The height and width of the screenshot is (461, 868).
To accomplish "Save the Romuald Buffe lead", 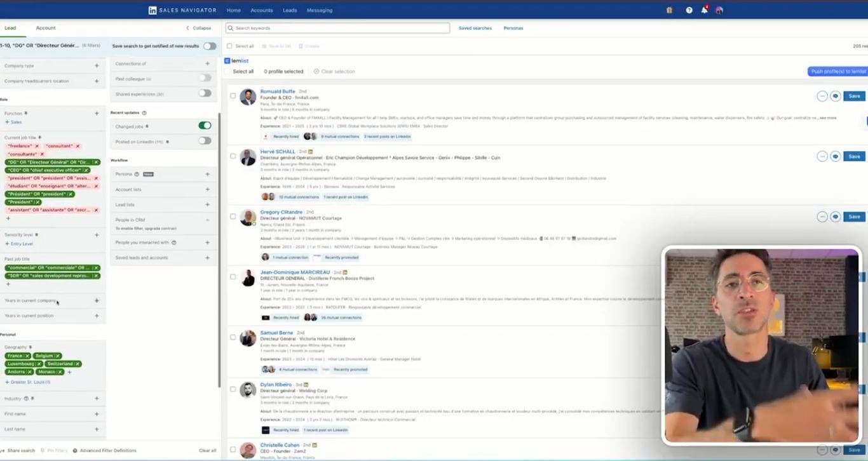I will 854,96.
